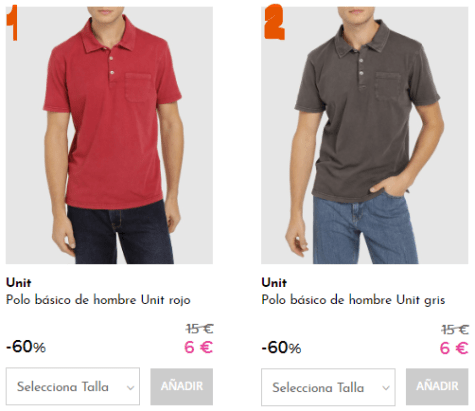Click AÑADIR button for the red polo

coord(182,387)
